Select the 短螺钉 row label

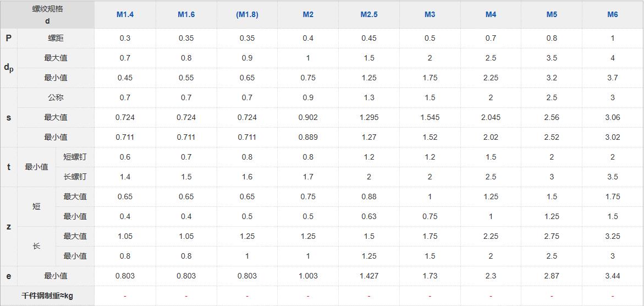[x=75, y=157]
